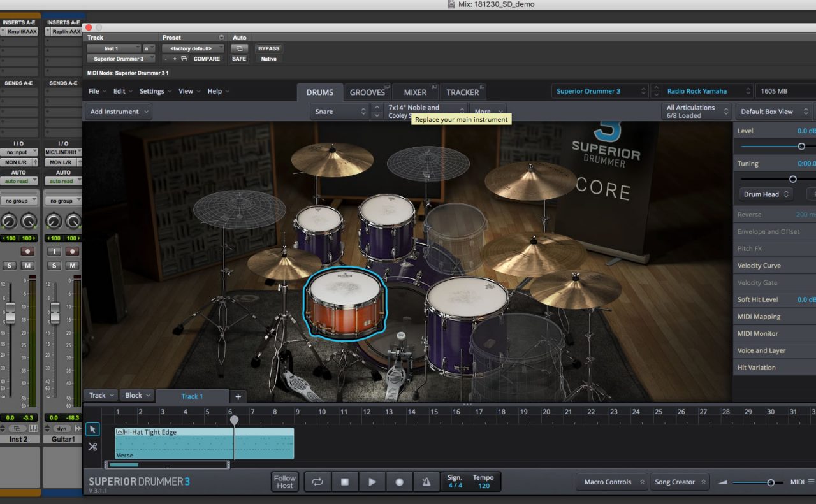The height and width of the screenshot is (504, 816).
Task: Click the highlighted orange snare drum
Action: coord(345,303)
